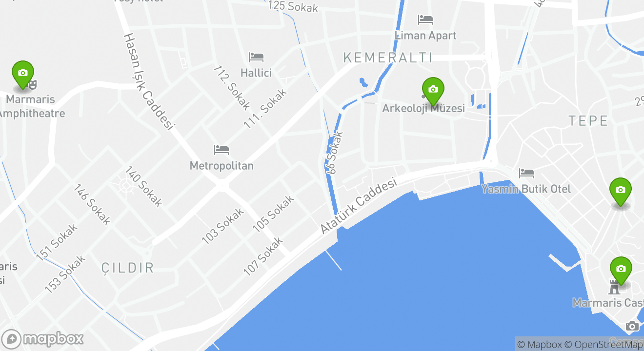Select the gray camera icon at the bottom right
Viewport: 644px width, 351px height.
[x=632, y=326]
